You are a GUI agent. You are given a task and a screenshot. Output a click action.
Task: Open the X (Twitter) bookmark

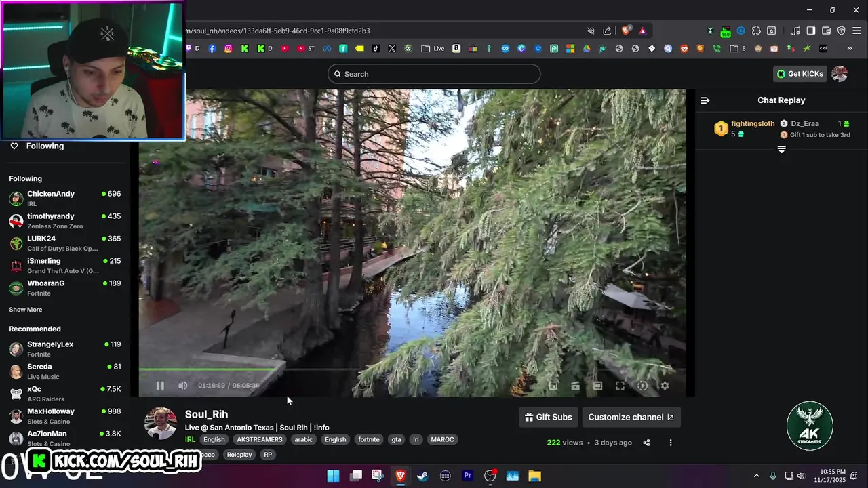pyautogui.click(x=392, y=49)
